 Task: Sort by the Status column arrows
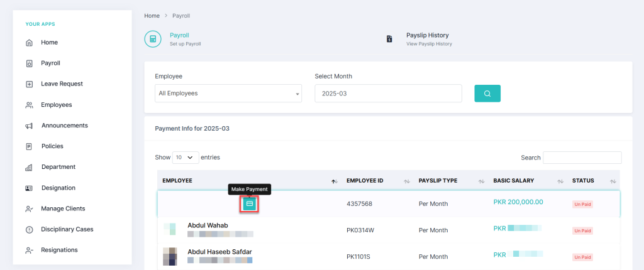coord(613,181)
